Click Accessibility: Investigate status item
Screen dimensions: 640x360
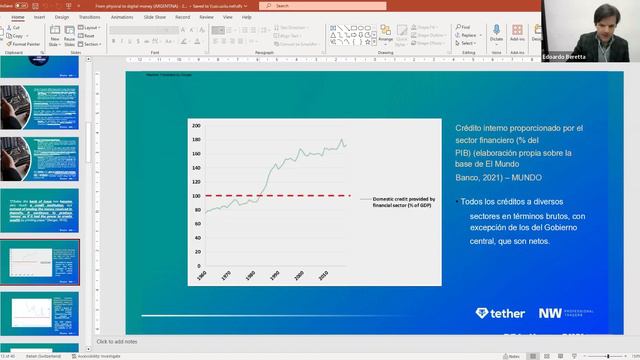pos(97,356)
